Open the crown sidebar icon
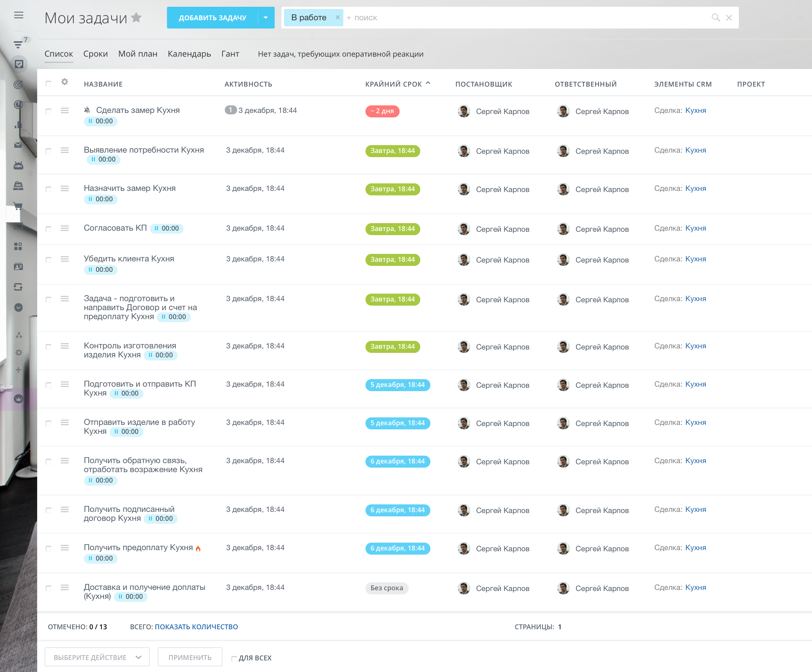Screen dimensions: 812x672 point(18,399)
